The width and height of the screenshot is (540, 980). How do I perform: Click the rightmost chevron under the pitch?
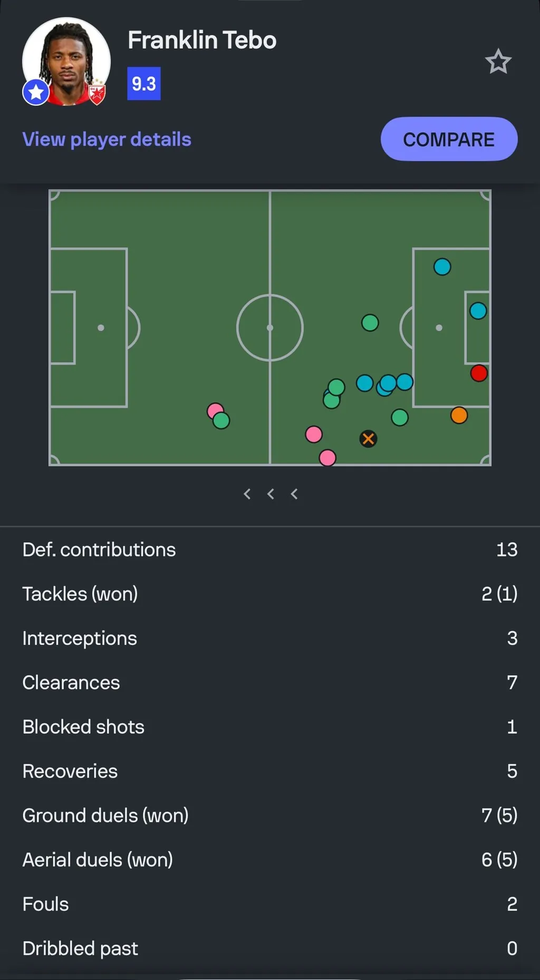[x=294, y=494]
